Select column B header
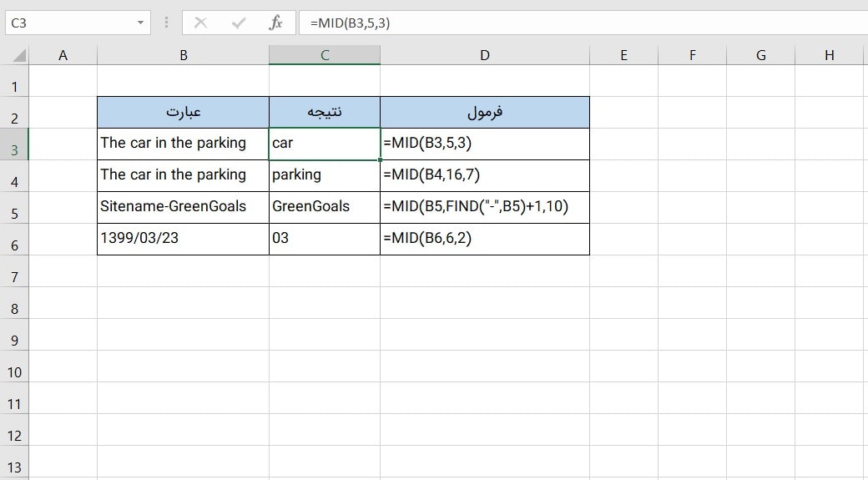868x480 pixels. tap(183, 55)
